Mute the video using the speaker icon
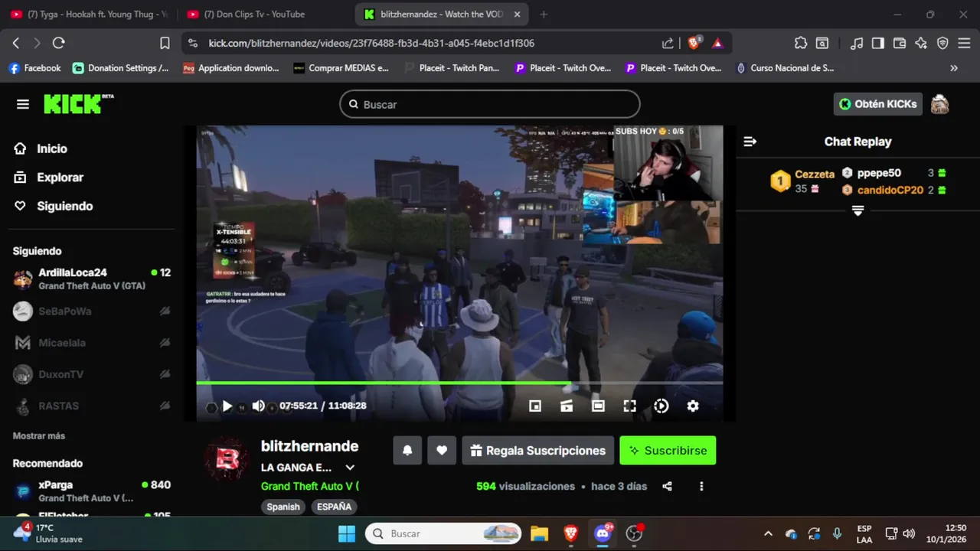Image resolution: width=980 pixels, height=551 pixels. [x=259, y=406]
